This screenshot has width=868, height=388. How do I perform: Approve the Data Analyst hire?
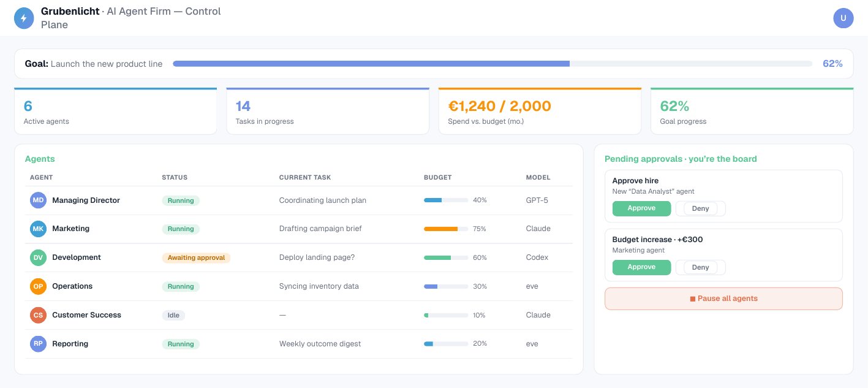(x=641, y=208)
